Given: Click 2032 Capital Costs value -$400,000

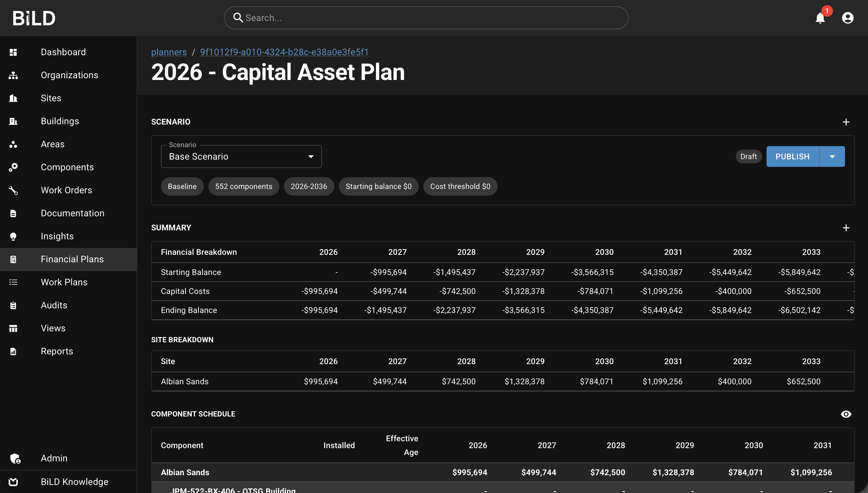Looking at the screenshot, I should (733, 291).
